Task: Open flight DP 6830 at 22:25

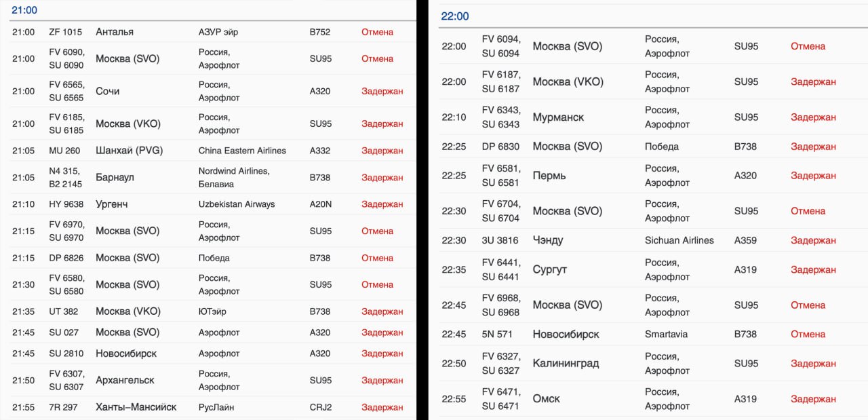Action: 500,147
